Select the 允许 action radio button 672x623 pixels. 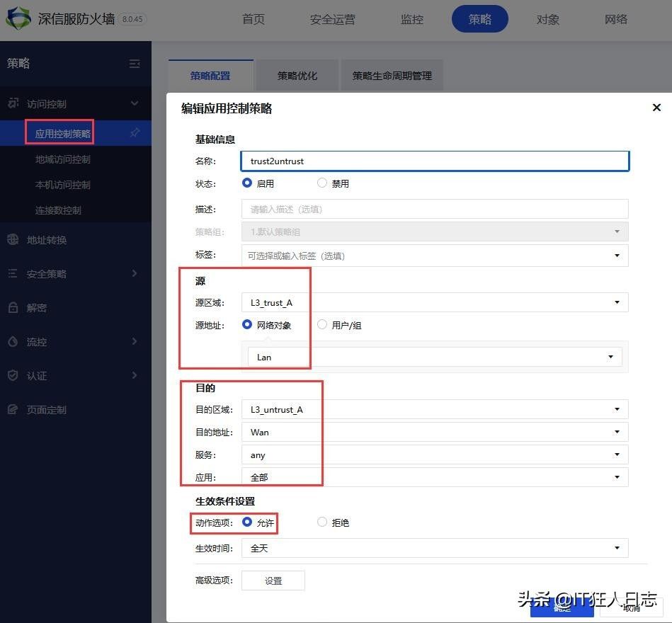pos(247,522)
